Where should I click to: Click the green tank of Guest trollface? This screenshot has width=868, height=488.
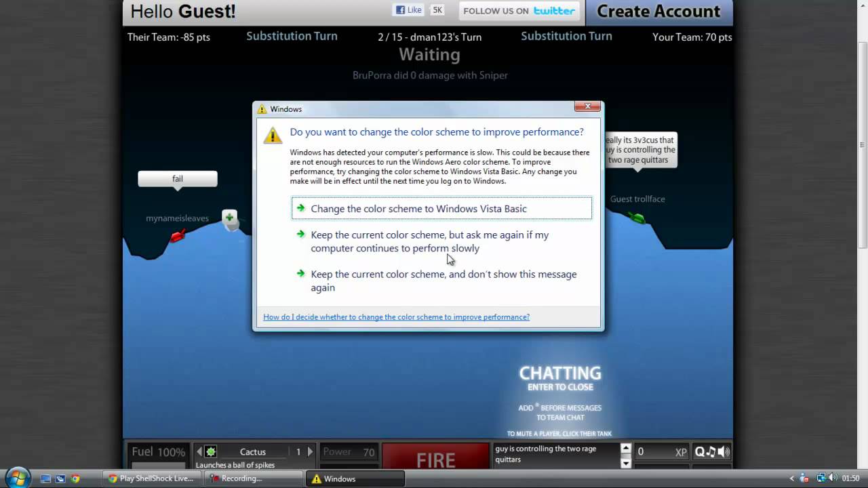pos(636,218)
